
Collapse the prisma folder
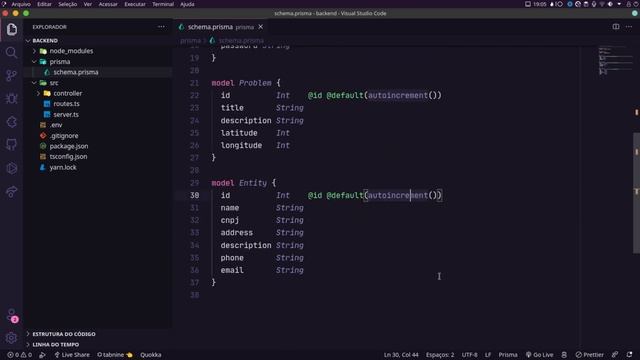(x=98, y=62)
